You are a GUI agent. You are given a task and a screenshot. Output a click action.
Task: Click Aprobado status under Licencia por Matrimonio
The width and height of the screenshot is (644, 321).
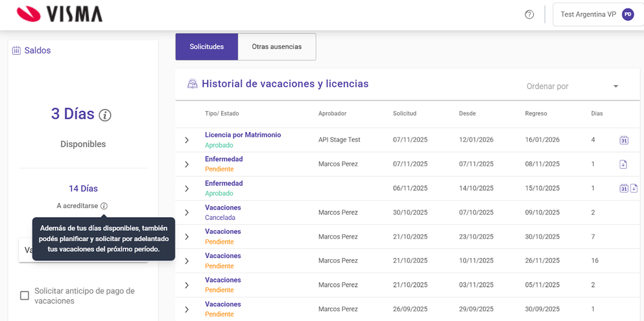pos(219,145)
